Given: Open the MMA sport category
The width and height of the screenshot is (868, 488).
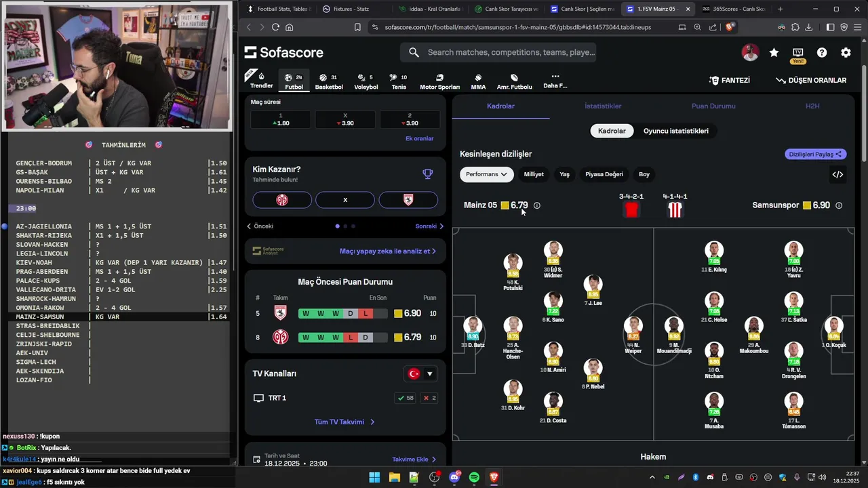Looking at the screenshot, I should point(478,81).
